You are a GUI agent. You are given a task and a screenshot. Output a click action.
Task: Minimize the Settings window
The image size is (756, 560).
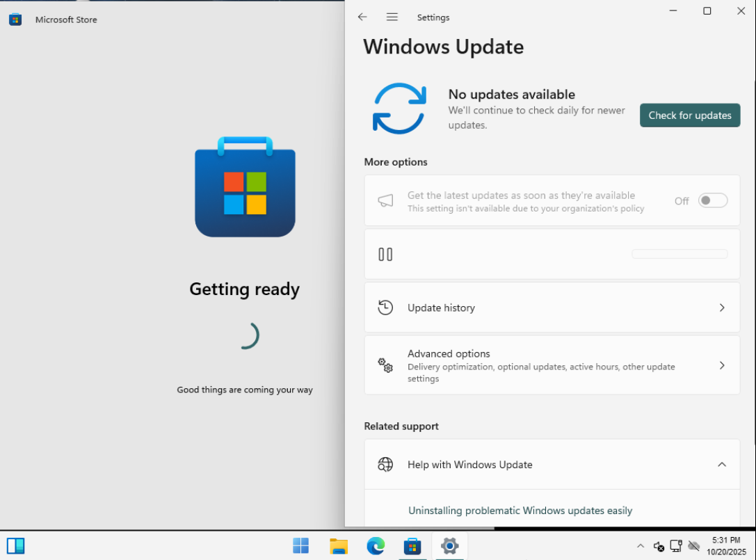(x=673, y=10)
